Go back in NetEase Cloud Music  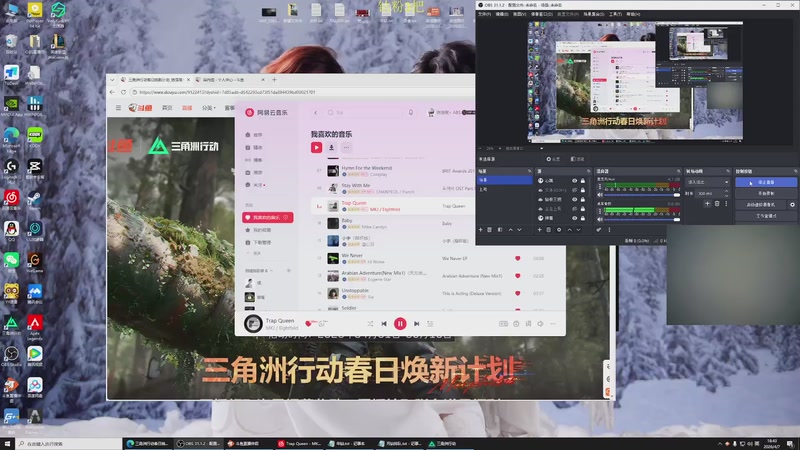(315, 112)
